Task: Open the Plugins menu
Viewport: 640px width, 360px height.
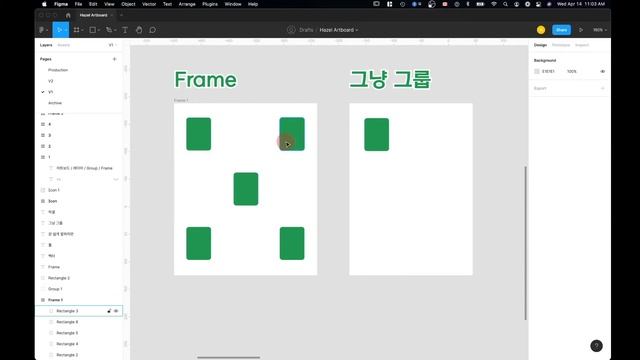Action: click(x=210, y=4)
